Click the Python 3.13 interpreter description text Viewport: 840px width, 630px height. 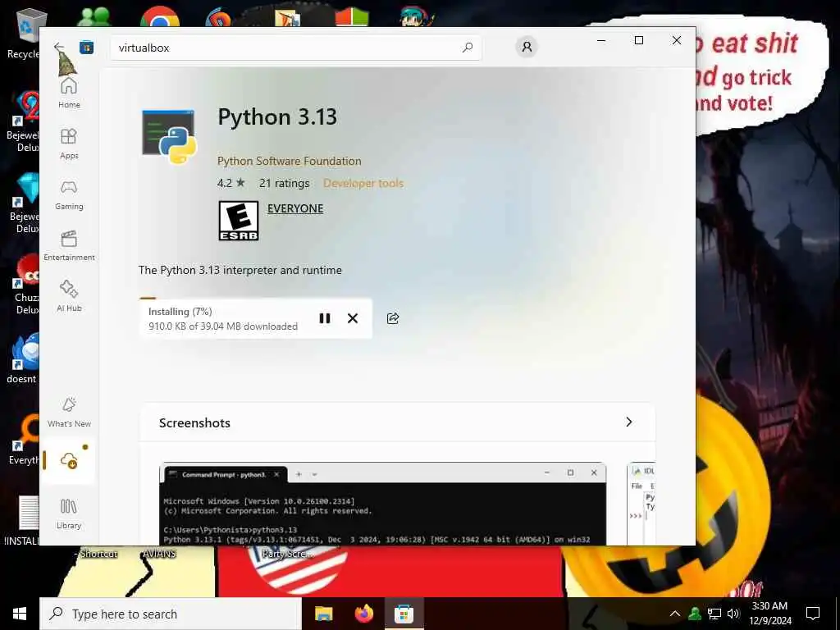tap(240, 270)
